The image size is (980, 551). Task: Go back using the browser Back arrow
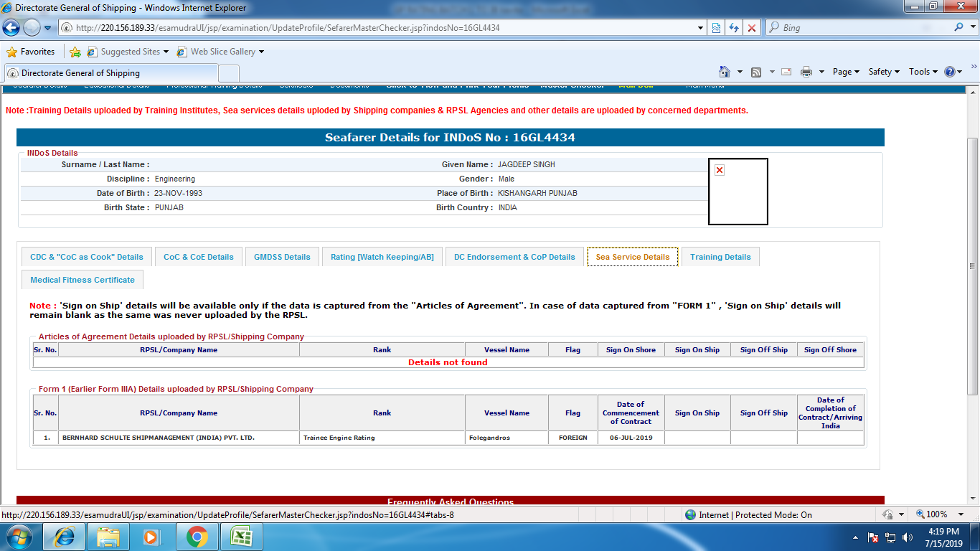[11, 28]
